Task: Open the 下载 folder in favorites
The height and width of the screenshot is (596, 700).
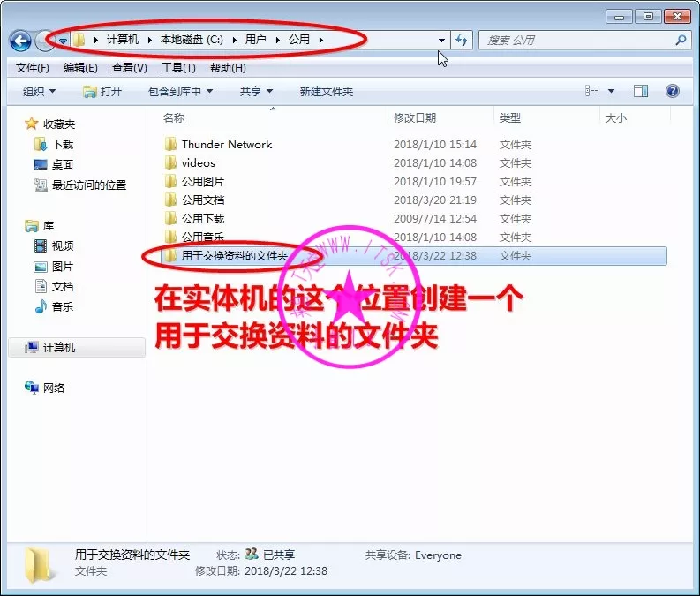Action: tap(62, 144)
